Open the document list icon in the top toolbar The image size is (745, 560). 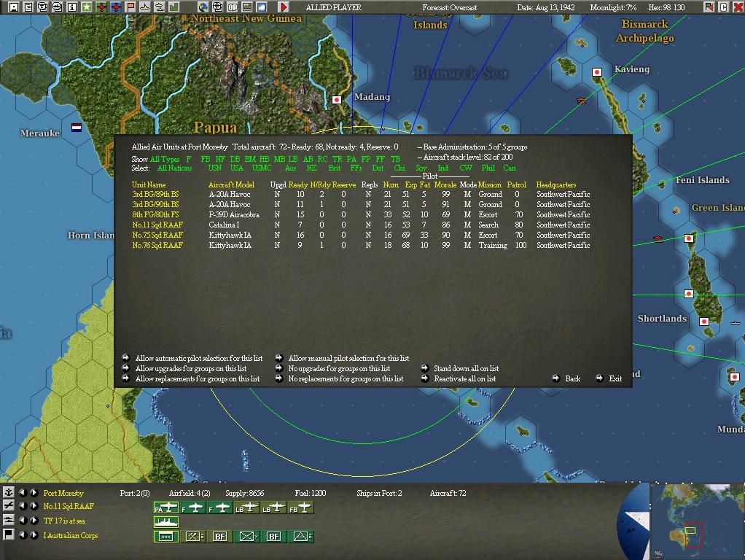click(28, 7)
